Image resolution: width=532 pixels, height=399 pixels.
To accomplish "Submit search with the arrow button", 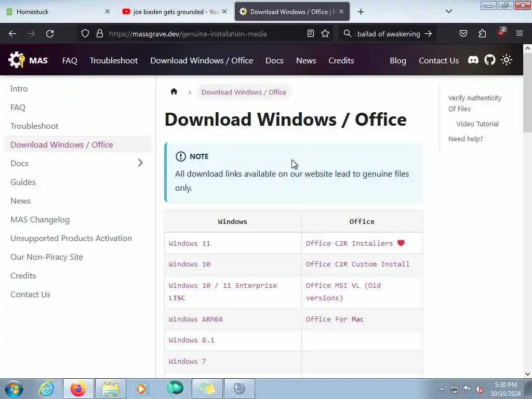I will tap(428, 34).
